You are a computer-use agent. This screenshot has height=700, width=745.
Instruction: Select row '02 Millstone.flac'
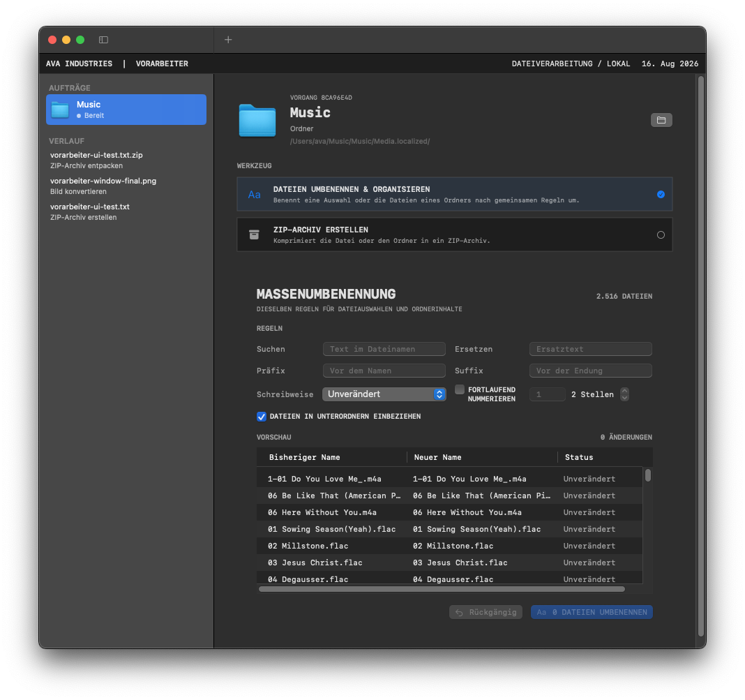pyautogui.click(x=449, y=546)
